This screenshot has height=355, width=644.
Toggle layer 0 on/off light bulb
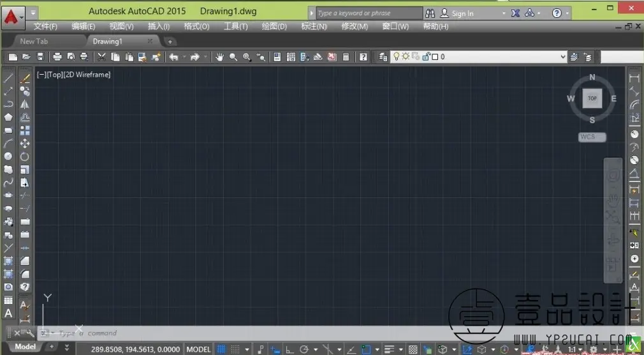point(397,56)
